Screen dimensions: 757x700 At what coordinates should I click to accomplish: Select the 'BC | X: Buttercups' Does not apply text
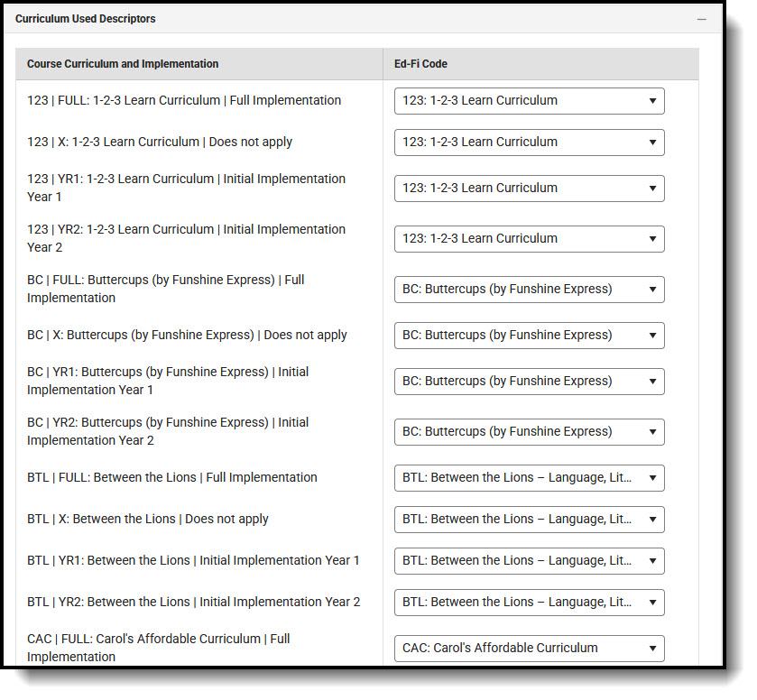tap(187, 335)
